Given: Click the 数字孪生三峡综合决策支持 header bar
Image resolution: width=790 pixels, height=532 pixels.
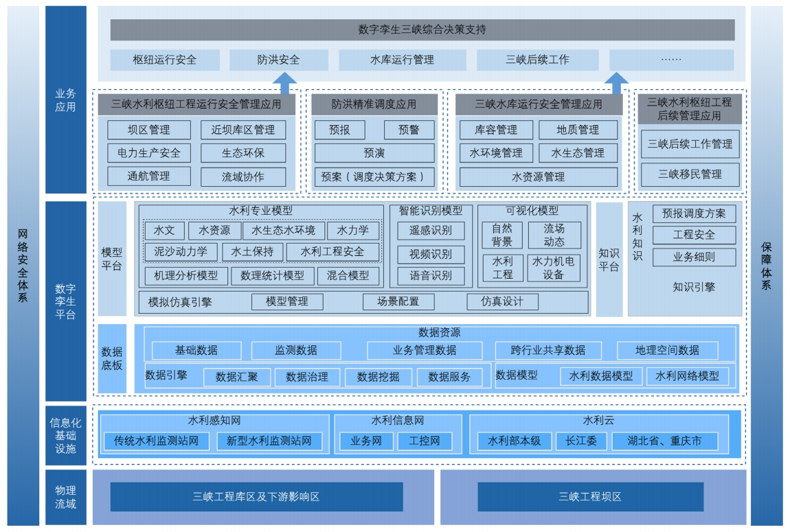Looking at the screenshot, I should 422,30.
